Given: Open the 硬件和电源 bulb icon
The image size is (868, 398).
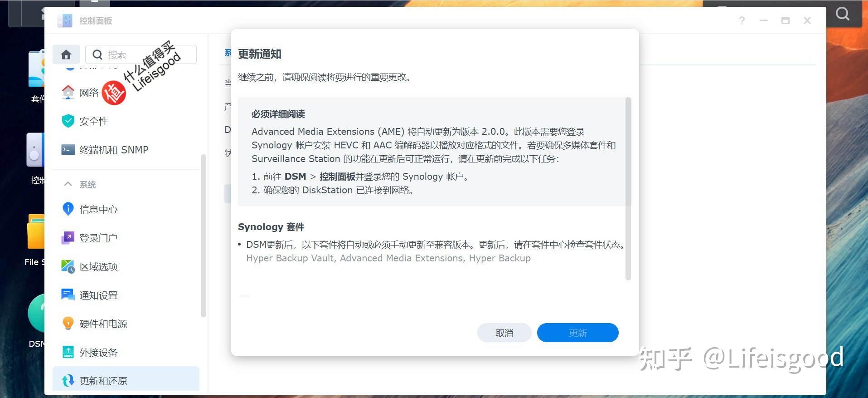Looking at the screenshot, I should [x=68, y=324].
